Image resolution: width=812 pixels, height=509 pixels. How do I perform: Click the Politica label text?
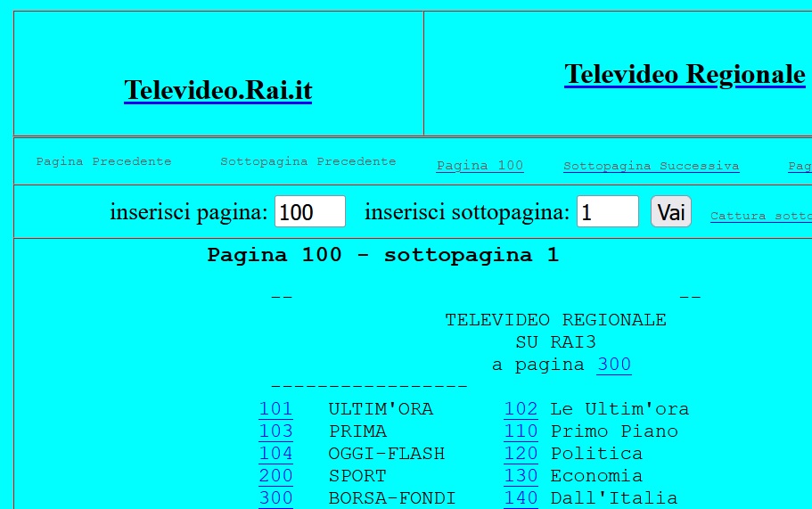coord(596,454)
